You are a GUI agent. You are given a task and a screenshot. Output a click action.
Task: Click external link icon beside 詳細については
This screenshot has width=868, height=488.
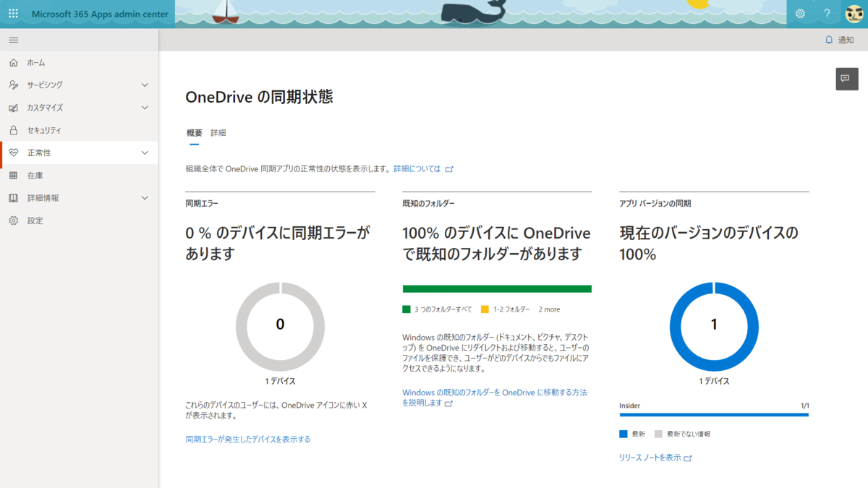coord(449,169)
